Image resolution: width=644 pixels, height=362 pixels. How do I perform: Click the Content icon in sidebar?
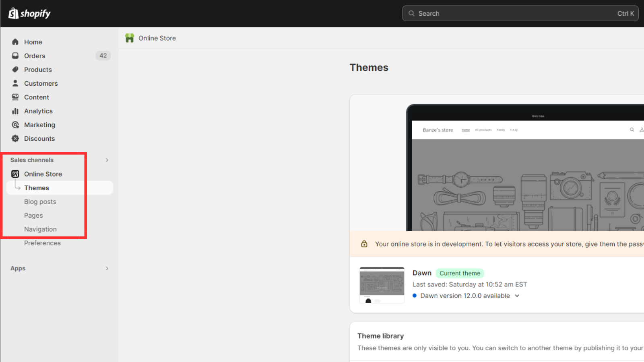[15, 97]
